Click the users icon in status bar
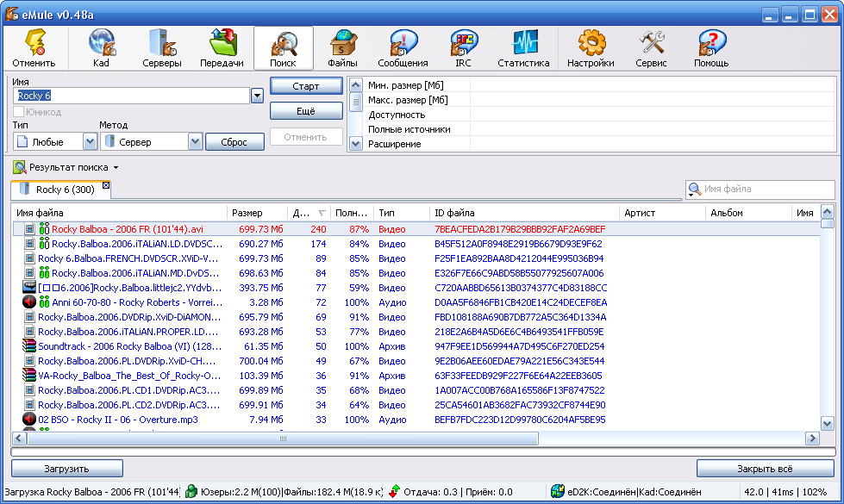844x504 pixels. [191, 491]
